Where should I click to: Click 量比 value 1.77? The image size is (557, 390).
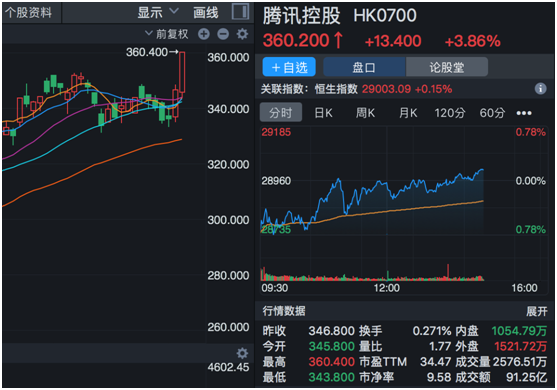click(440, 346)
